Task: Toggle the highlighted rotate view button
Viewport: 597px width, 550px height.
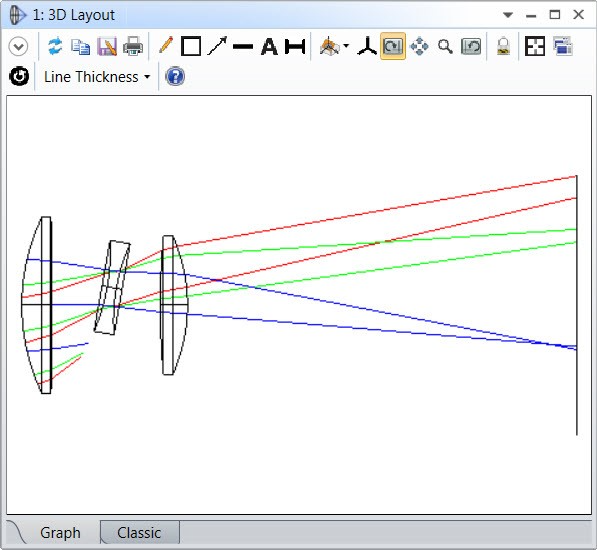Action: pyautogui.click(x=393, y=46)
